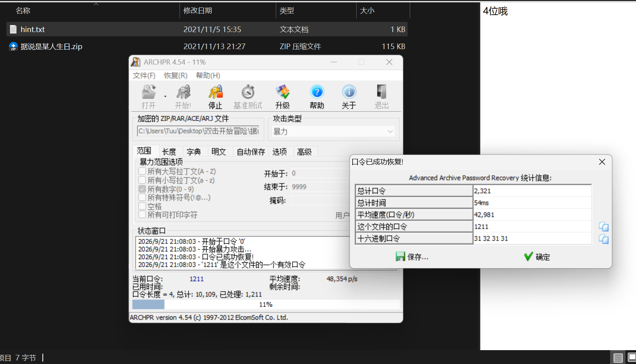Image resolution: width=636 pixels, height=364 pixels.
Task: Select the hint.txt file row
Action: (207, 29)
